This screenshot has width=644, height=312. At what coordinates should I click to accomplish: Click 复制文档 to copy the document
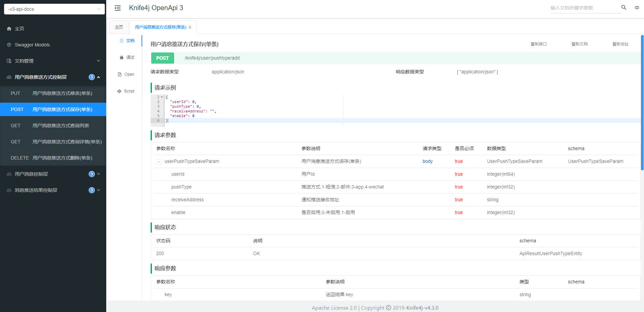(x=580, y=44)
